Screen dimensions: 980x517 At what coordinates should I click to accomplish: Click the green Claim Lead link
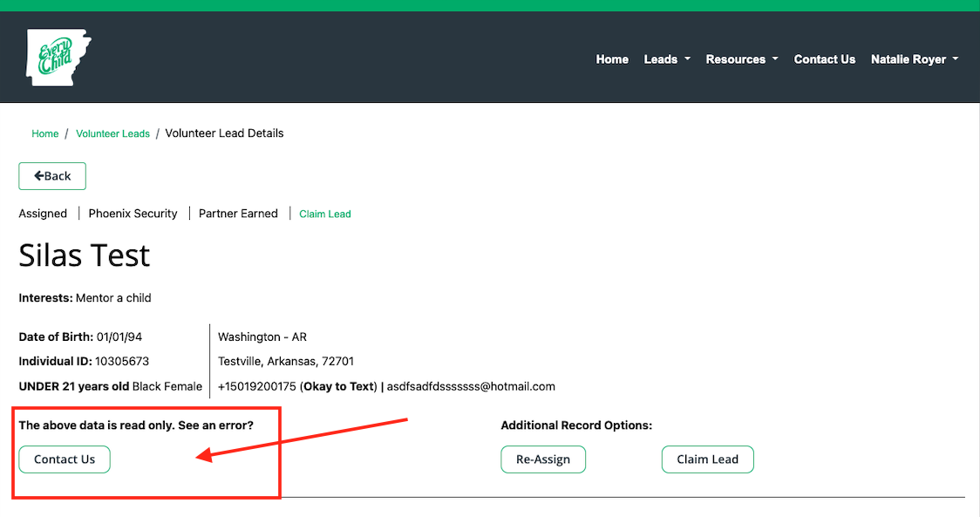click(325, 214)
